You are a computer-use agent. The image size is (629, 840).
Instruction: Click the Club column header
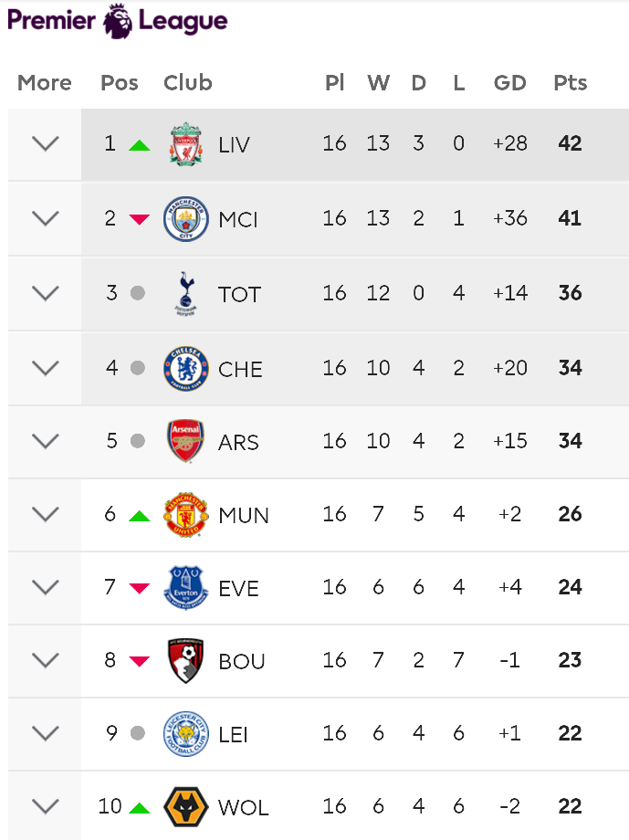(188, 83)
